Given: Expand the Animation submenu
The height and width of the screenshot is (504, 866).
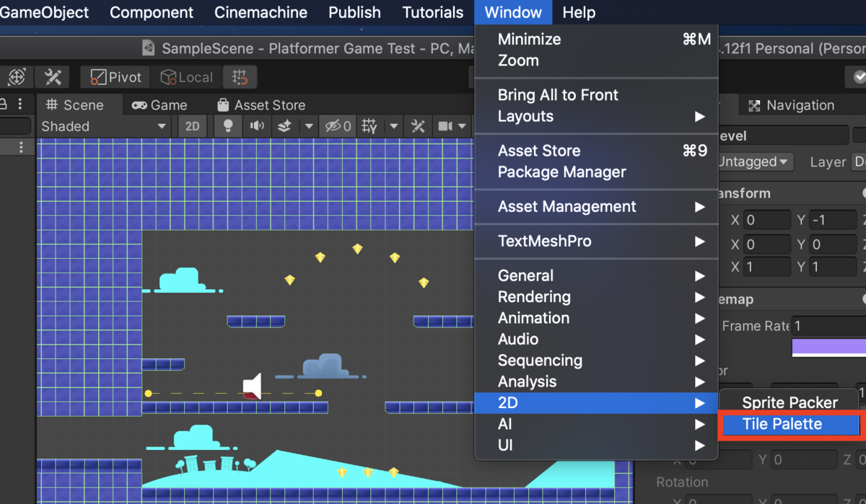Looking at the screenshot, I should point(596,318).
